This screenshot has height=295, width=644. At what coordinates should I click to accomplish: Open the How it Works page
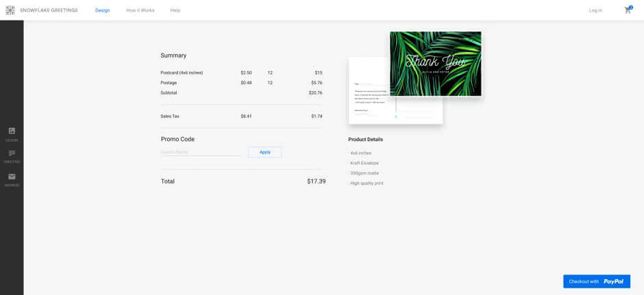pyautogui.click(x=140, y=10)
